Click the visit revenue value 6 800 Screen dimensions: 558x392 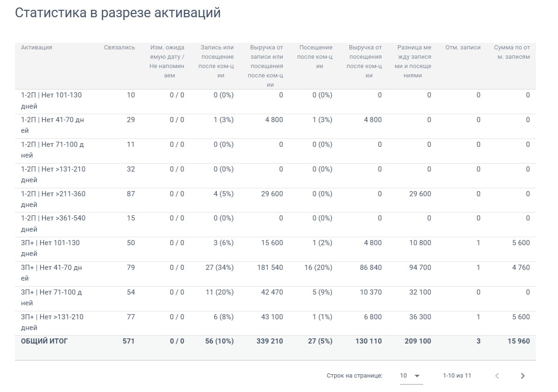[x=373, y=317]
